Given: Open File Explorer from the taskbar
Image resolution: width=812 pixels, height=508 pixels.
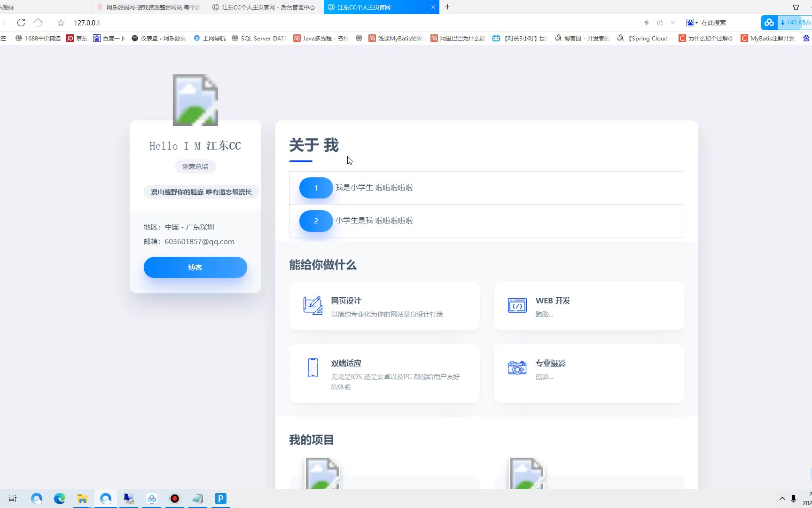Looking at the screenshot, I should click(82, 499).
